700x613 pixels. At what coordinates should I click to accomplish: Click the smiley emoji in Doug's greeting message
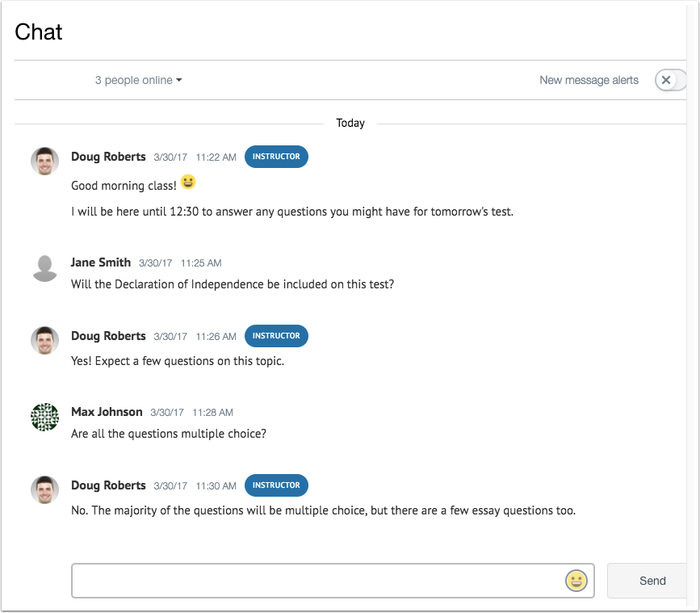pyautogui.click(x=187, y=183)
